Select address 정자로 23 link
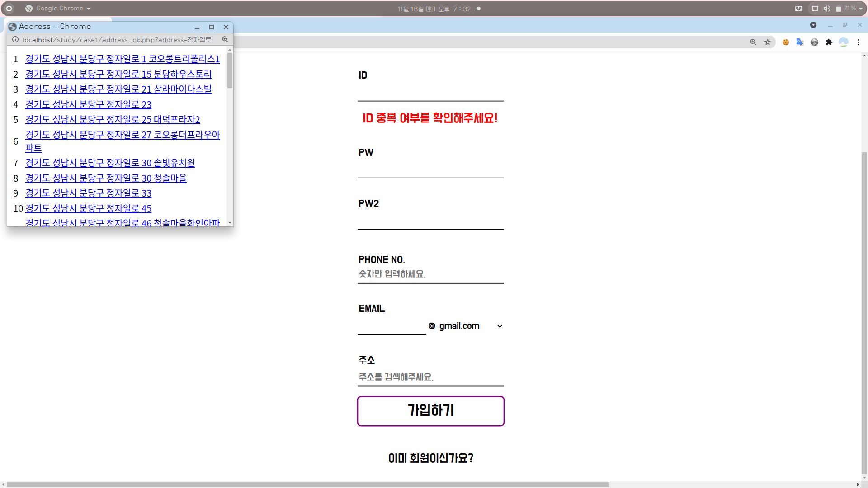 click(x=88, y=105)
